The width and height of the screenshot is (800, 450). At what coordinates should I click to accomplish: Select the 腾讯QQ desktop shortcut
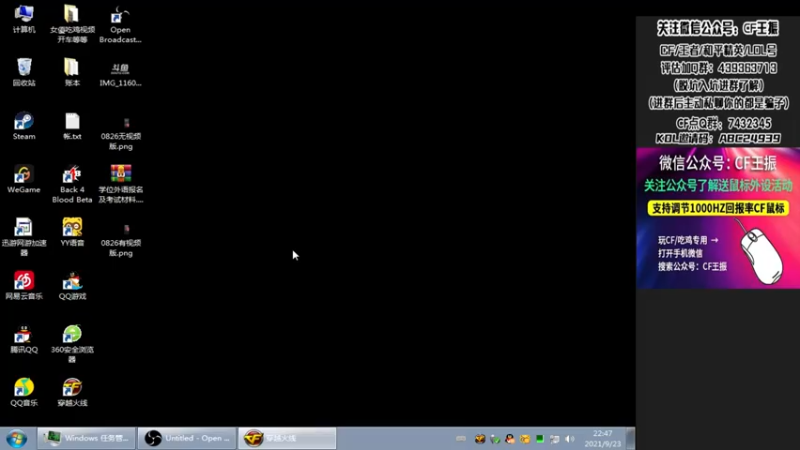click(24, 339)
